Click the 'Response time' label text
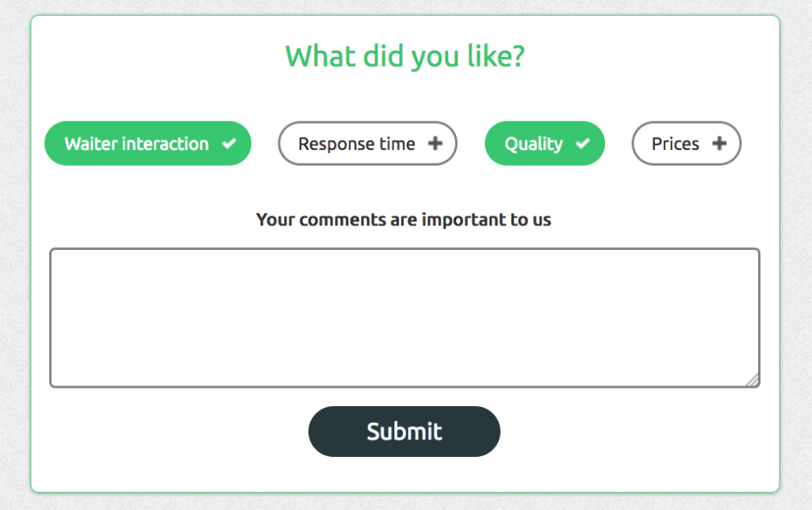The height and width of the screenshot is (510, 812). [x=357, y=144]
